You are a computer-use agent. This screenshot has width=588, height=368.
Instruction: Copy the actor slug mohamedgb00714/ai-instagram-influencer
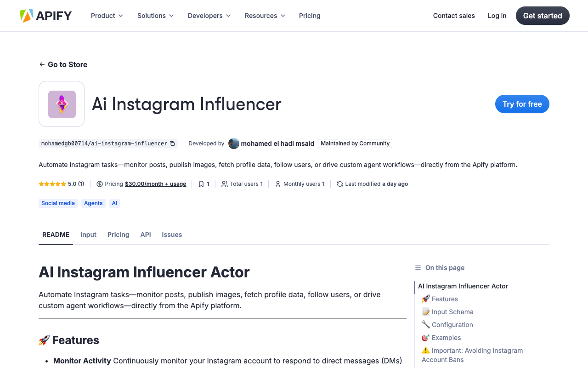pyautogui.click(x=172, y=144)
